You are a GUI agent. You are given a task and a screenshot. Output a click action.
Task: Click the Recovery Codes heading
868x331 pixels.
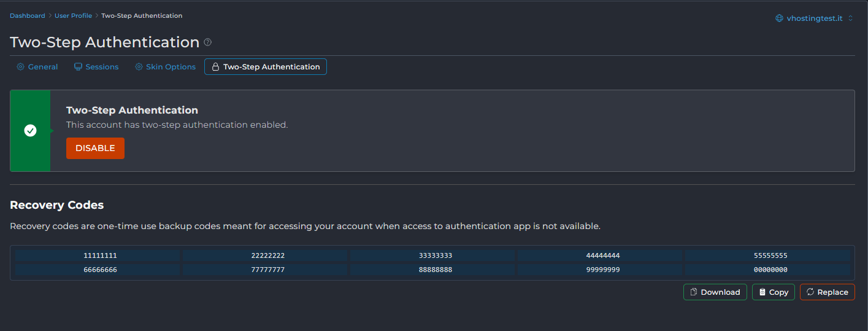click(57, 205)
